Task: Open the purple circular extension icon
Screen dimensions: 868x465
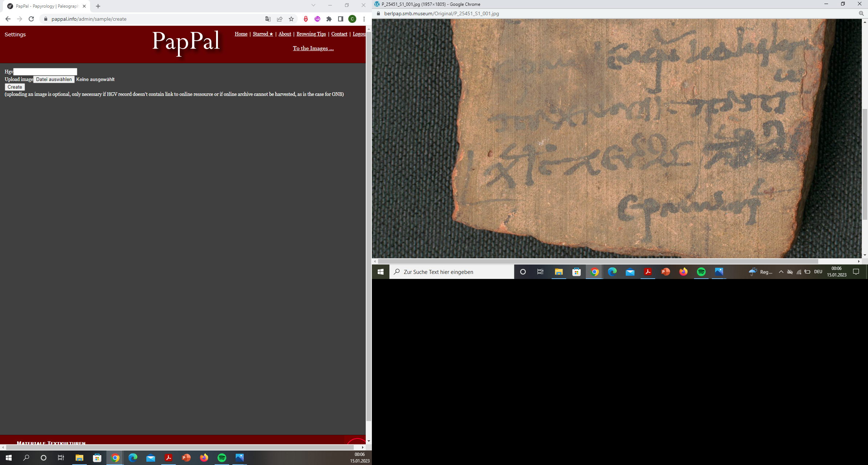Action: (317, 19)
